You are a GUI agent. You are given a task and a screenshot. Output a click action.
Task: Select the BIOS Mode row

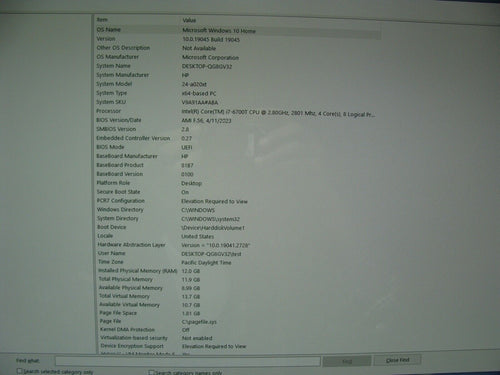[237, 147]
